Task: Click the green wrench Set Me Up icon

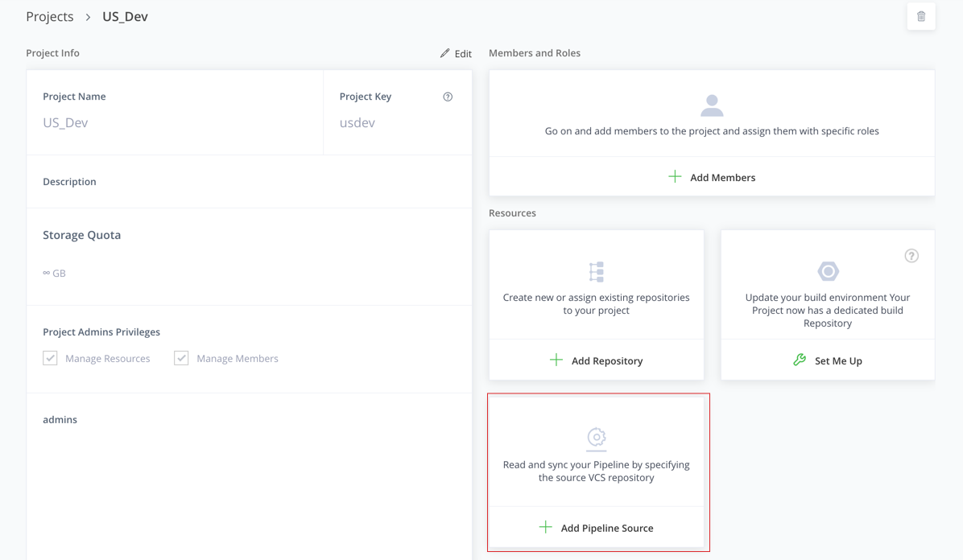Action: click(799, 360)
